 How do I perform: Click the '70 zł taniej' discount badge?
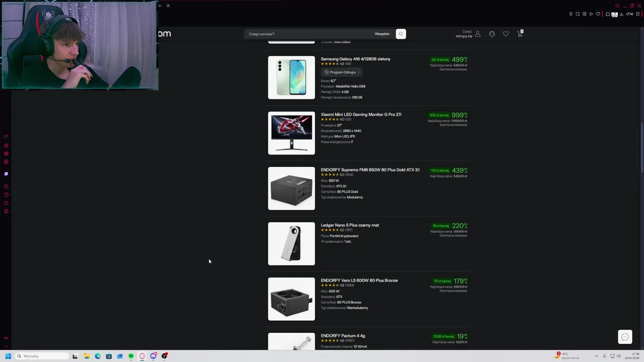[442, 281]
